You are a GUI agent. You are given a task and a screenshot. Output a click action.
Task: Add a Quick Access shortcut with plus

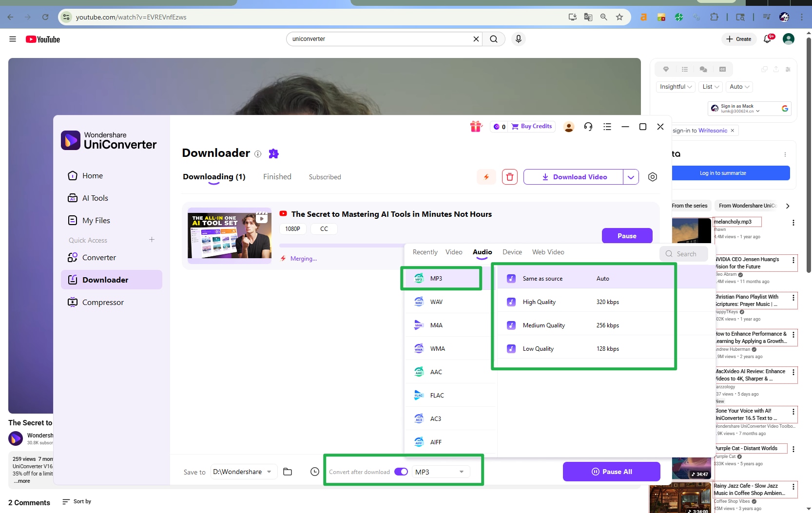point(152,240)
